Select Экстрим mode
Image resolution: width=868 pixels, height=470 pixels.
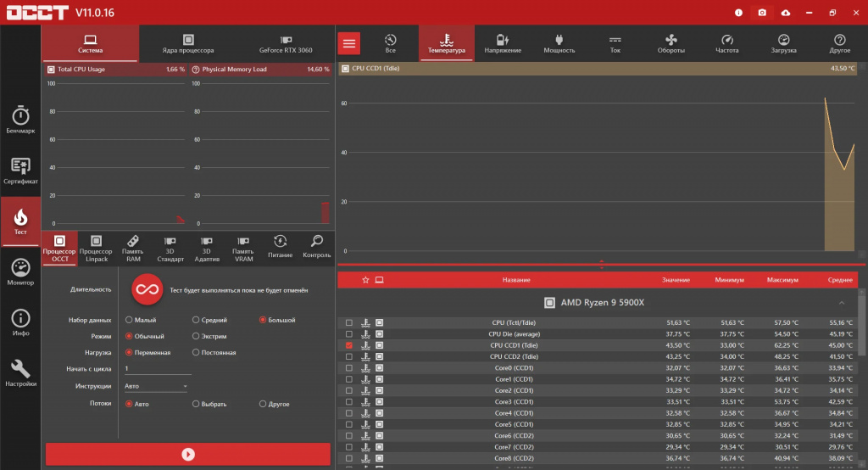click(196, 336)
